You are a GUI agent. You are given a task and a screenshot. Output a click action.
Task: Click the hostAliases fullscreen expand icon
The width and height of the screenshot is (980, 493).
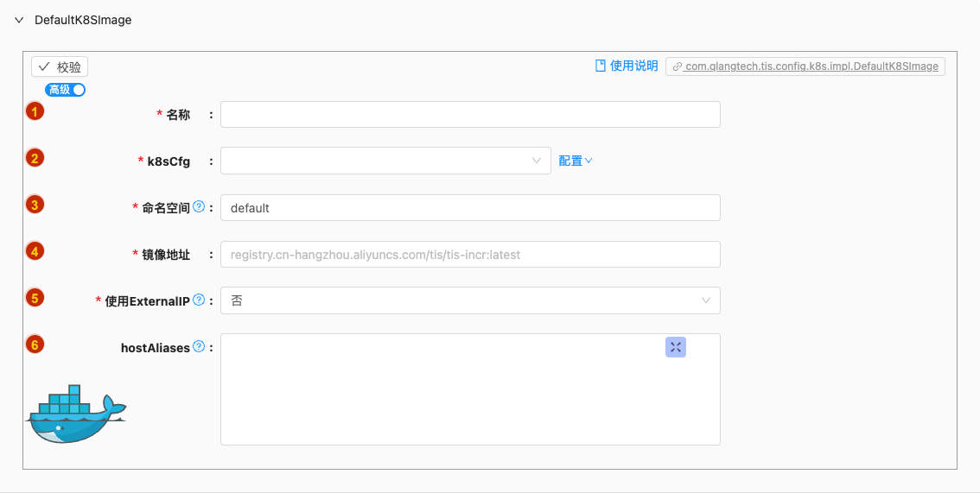point(676,348)
